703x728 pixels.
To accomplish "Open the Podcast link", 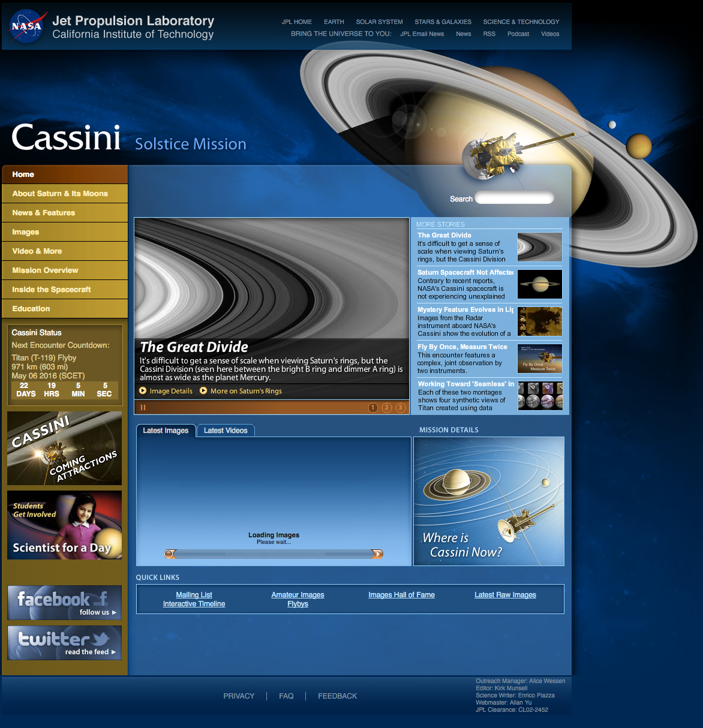I will coord(518,34).
